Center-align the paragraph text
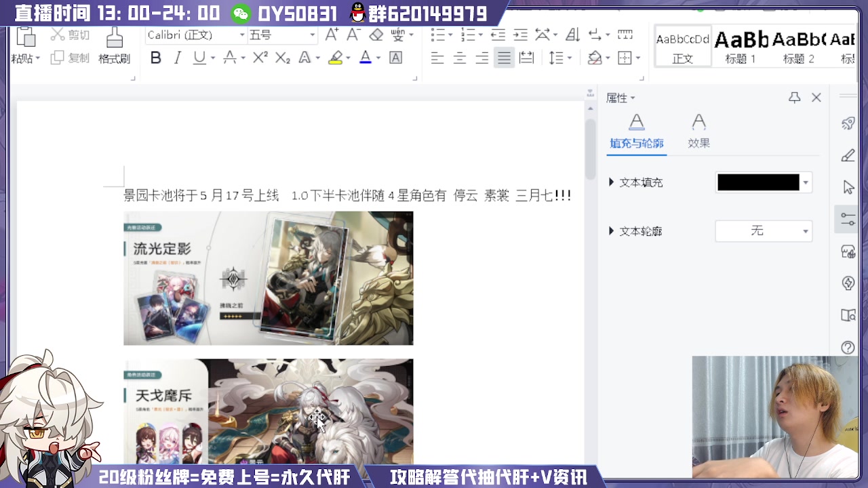This screenshot has width=868, height=488. [460, 58]
